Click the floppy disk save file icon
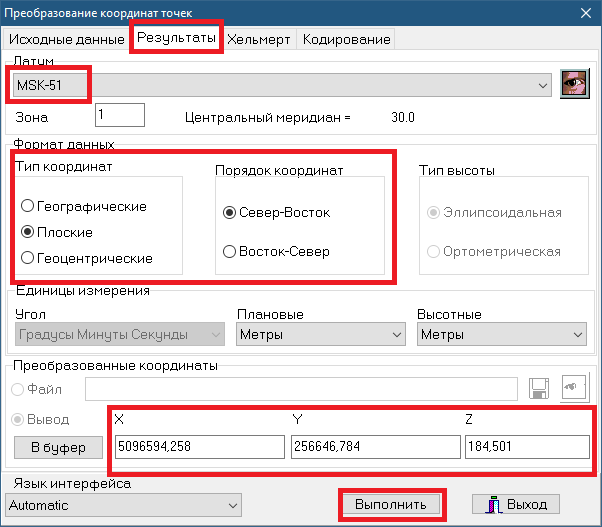Viewport: 602px width, 527px height. 540,388
